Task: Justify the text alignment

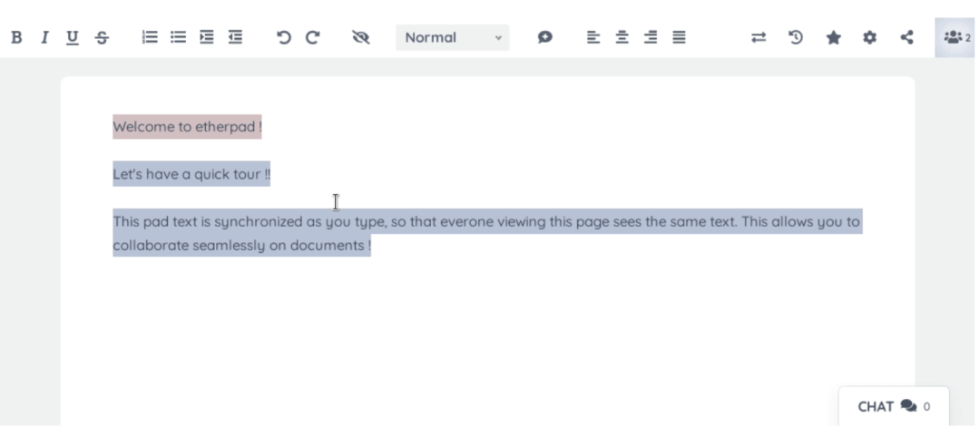Action: pyautogui.click(x=680, y=37)
